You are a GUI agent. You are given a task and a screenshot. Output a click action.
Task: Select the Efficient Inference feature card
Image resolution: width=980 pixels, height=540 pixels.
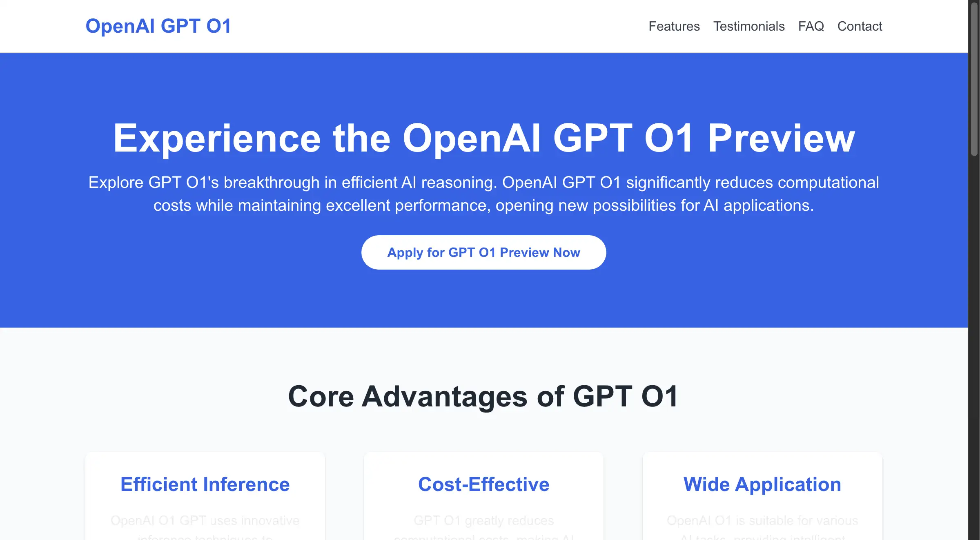pyautogui.click(x=205, y=499)
